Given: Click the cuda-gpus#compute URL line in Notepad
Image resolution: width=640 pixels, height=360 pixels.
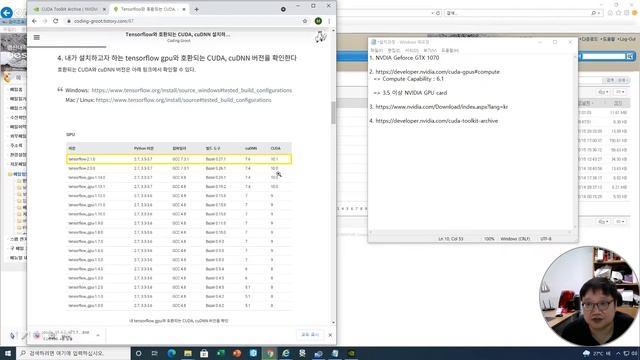Looking at the screenshot, I should (x=434, y=72).
